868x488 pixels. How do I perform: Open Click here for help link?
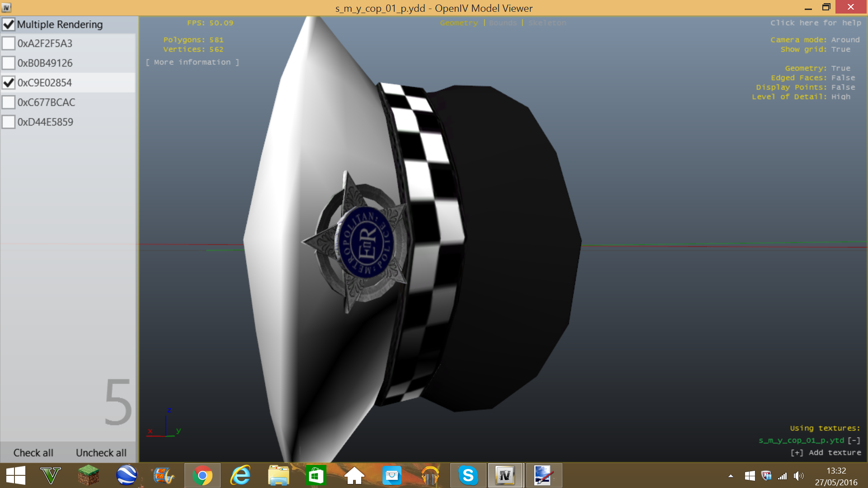click(x=816, y=23)
